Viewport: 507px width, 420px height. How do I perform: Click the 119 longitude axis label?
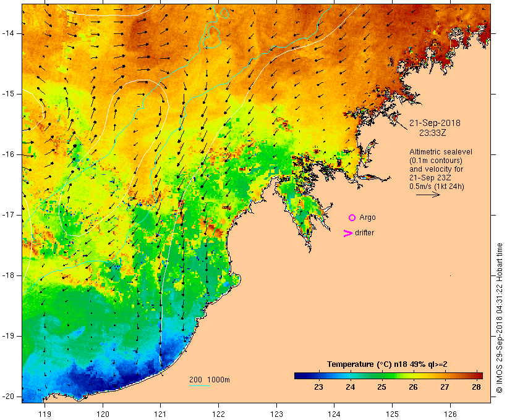pyautogui.click(x=45, y=414)
